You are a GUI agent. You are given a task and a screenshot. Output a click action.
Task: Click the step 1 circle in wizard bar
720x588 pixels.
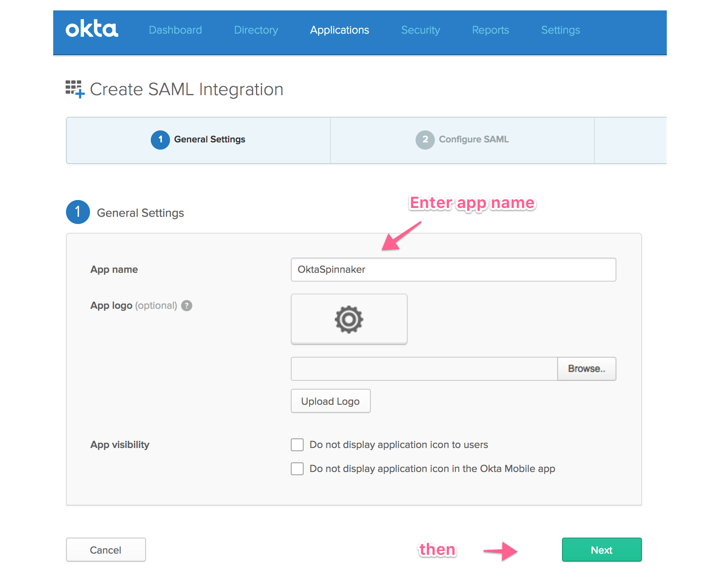(x=160, y=140)
